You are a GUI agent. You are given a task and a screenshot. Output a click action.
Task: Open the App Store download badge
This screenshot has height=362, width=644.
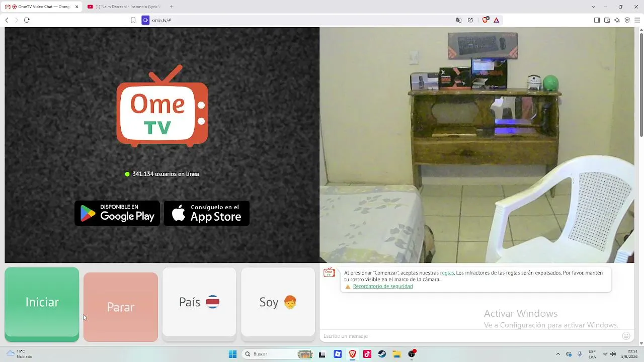(207, 214)
